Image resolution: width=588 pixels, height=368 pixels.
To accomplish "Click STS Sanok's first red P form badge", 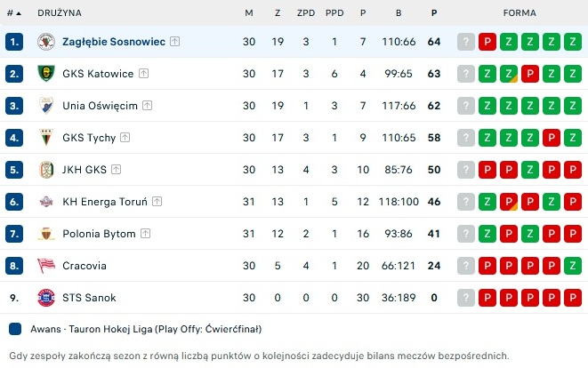I will pyautogui.click(x=487, y=298).
